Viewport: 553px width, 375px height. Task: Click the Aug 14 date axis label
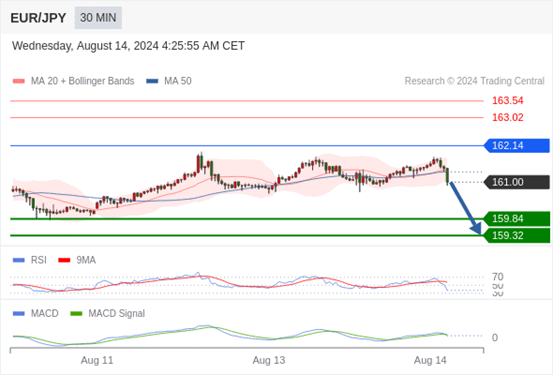tap(430, 360)
